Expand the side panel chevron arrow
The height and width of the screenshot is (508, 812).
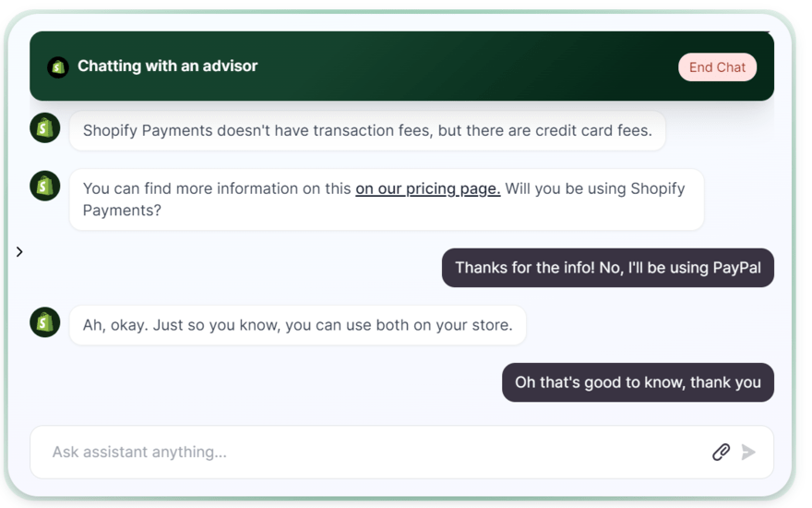pyautogui.click(x=19, y=252)
